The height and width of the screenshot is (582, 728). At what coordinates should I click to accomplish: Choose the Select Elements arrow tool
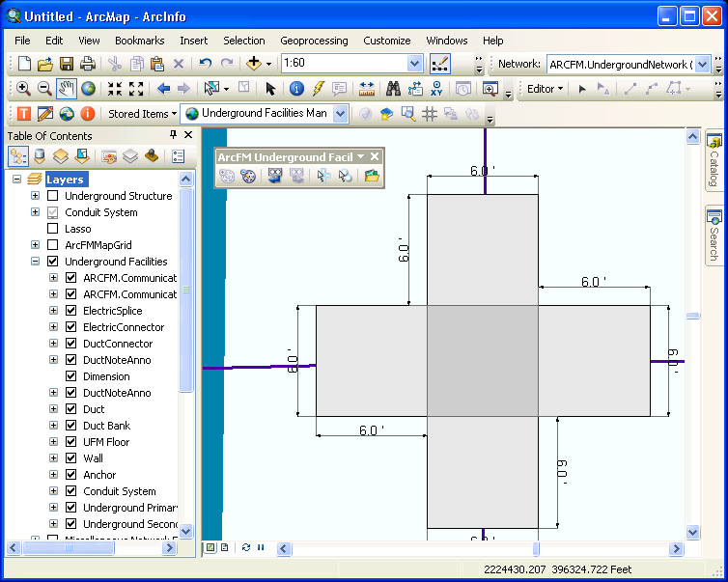coord(270,88)
